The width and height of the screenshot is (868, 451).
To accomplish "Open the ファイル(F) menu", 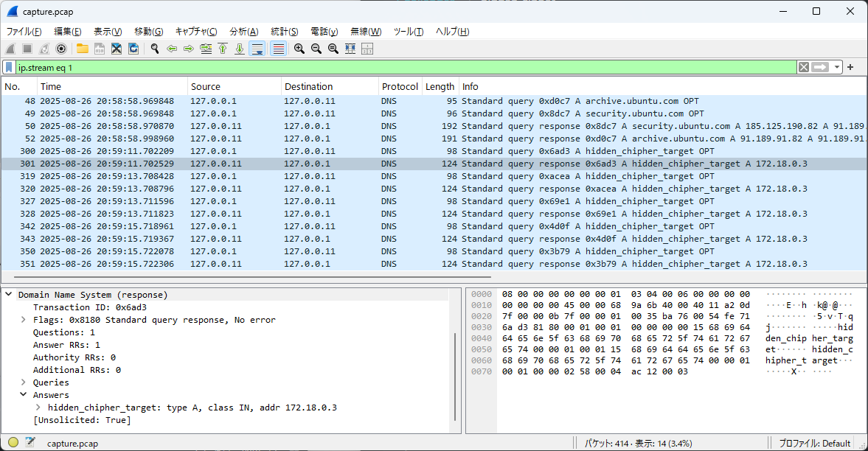I will [24, 32].
